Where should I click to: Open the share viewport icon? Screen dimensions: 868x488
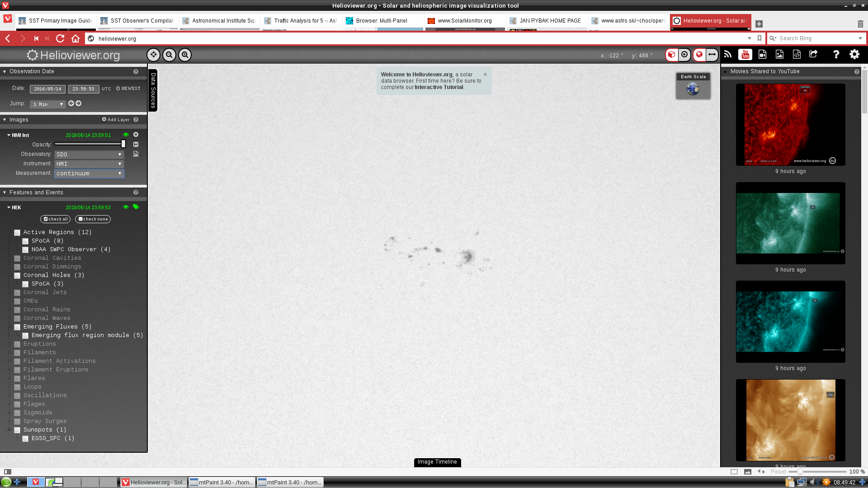813,54
